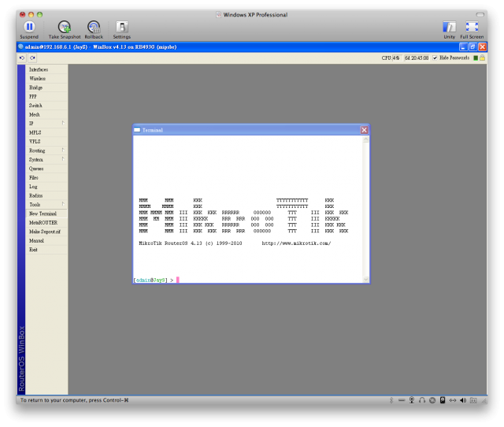Open the Files menu item
The image size is (504, 427).
coord(46,177)
